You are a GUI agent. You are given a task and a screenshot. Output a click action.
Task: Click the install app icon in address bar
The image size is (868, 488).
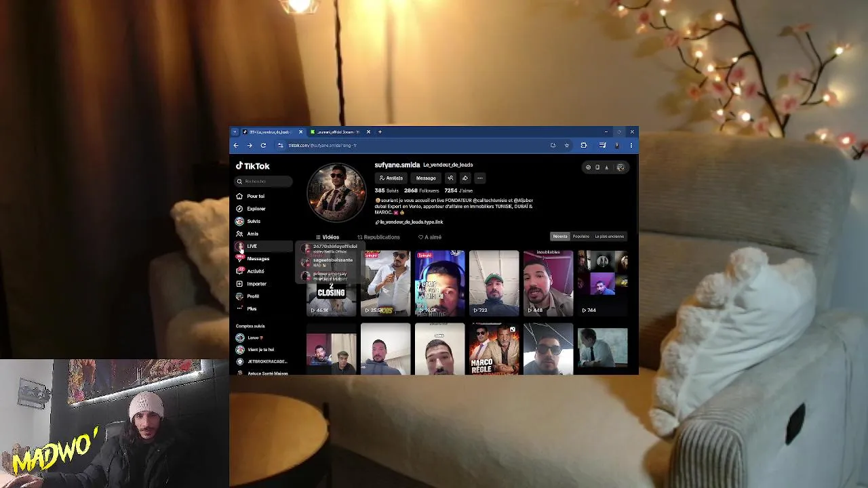click(x=553, y=145)
